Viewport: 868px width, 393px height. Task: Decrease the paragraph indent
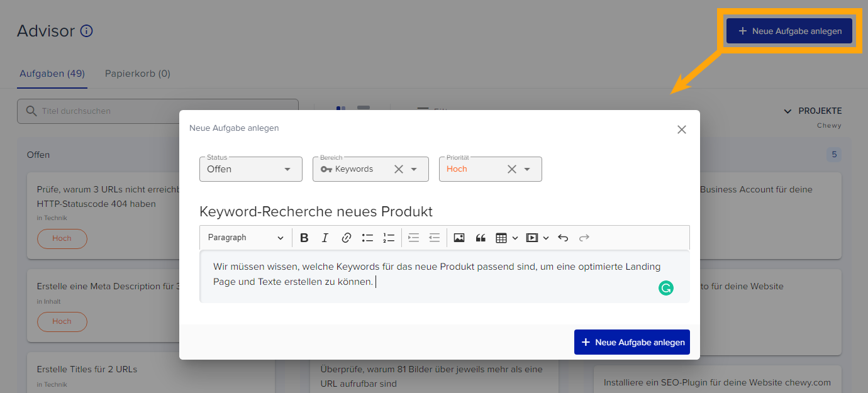(x=434, y=238)
